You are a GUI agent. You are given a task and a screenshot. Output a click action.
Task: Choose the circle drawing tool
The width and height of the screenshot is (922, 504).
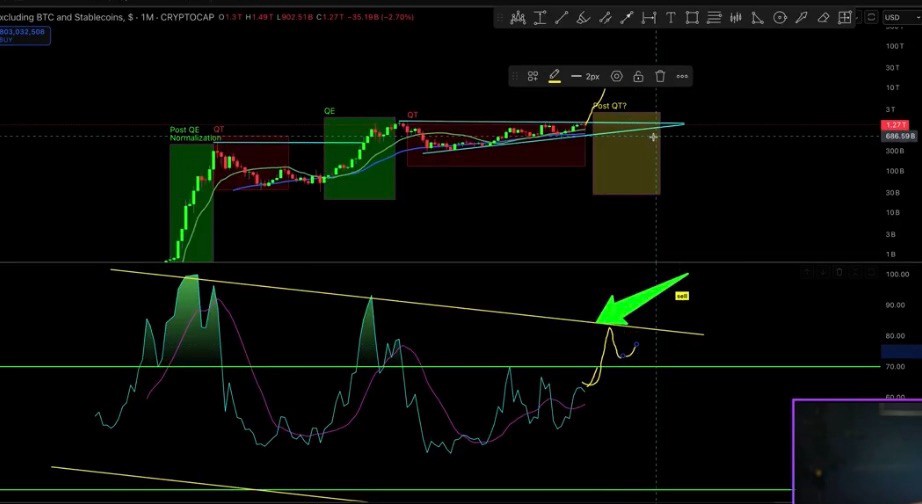pos(780,18)
